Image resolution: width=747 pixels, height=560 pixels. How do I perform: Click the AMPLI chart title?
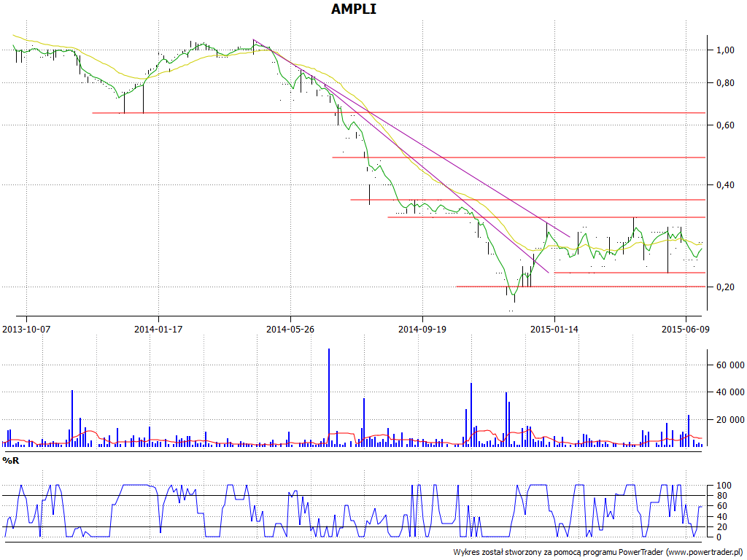click(354, 9)
